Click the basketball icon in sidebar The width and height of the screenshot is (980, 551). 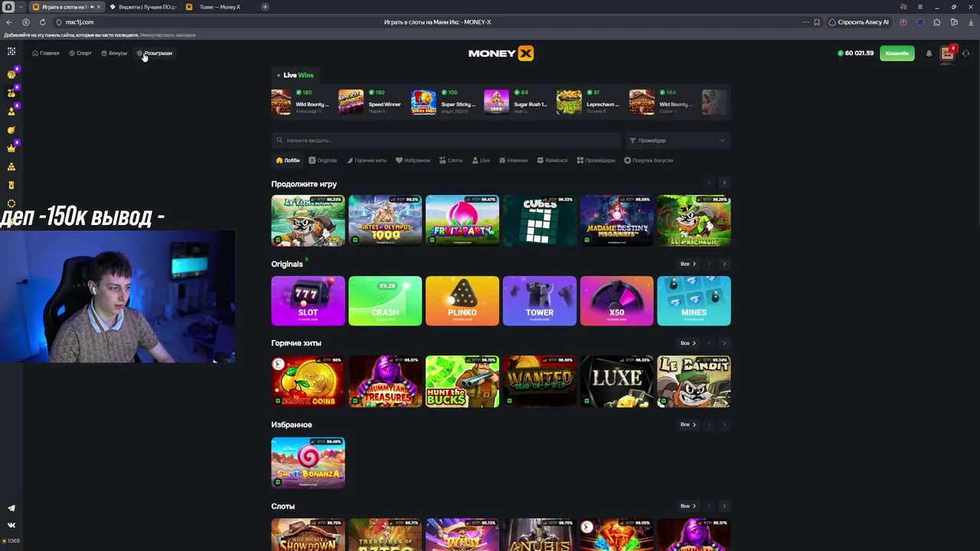coord(11,74)
